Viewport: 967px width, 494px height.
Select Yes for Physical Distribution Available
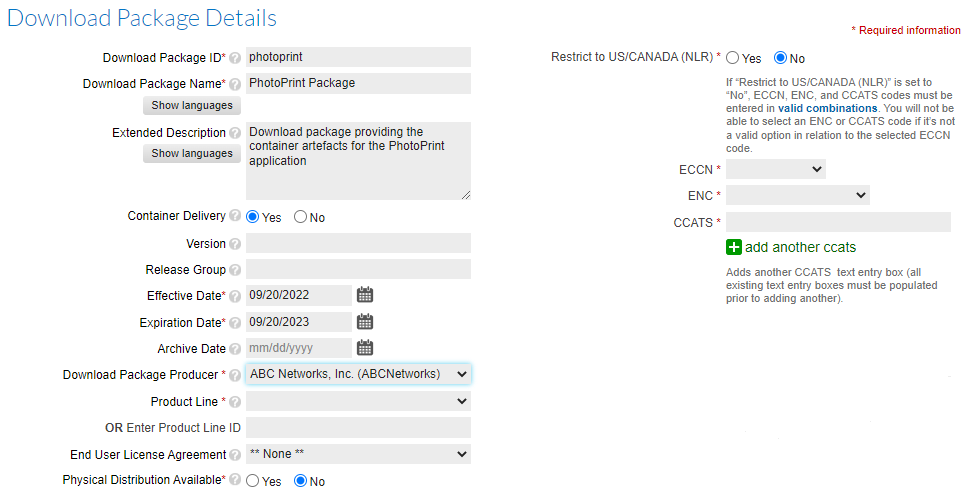[252, 481]
